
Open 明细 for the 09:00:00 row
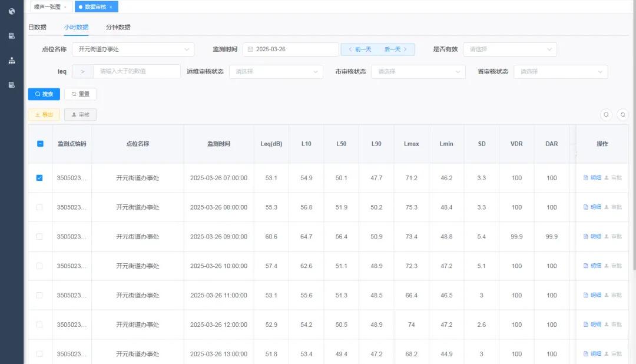[592, 236]
